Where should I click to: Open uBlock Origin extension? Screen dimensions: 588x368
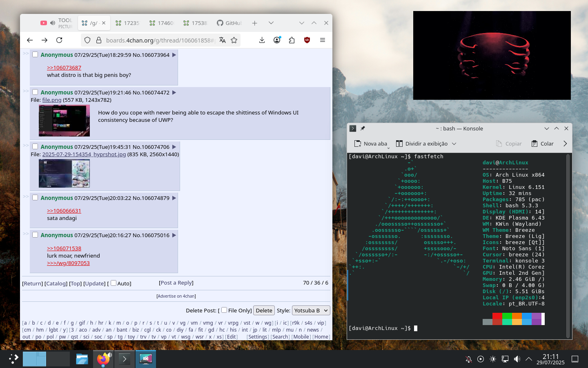pyautogui.click(x=307, y=40)
